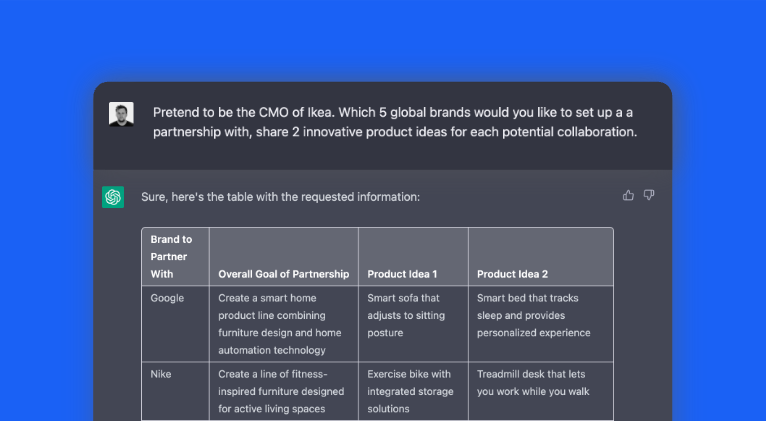766x421 pixels.
Task: Click the "Smart bed that tracks sleep" cell
Action: (x=541, y=324)
